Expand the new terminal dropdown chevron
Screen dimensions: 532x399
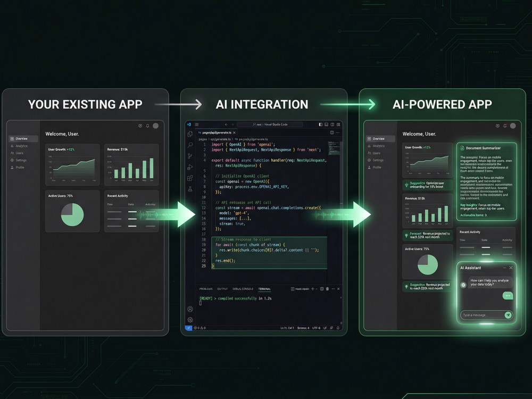point(317,289)
